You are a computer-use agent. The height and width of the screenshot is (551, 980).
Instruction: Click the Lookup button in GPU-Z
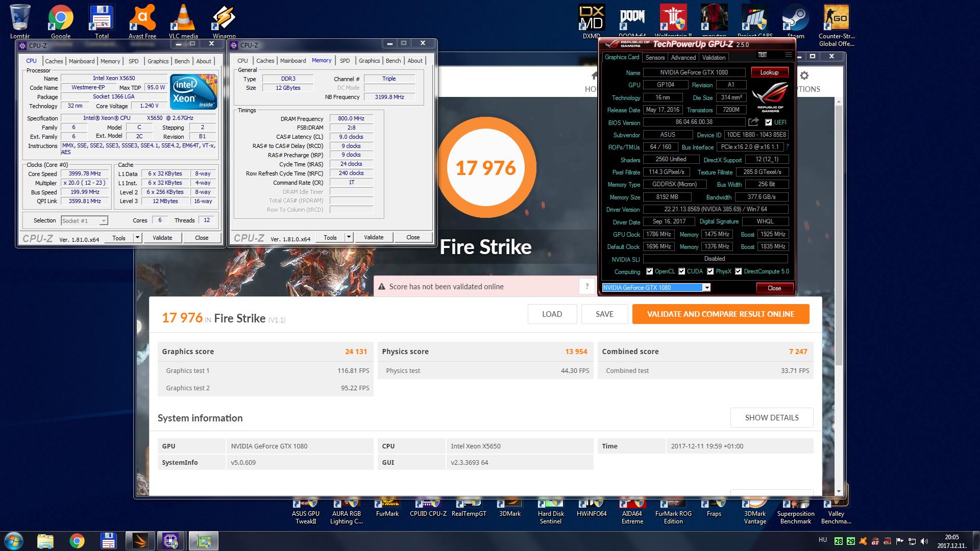(769, 72)
